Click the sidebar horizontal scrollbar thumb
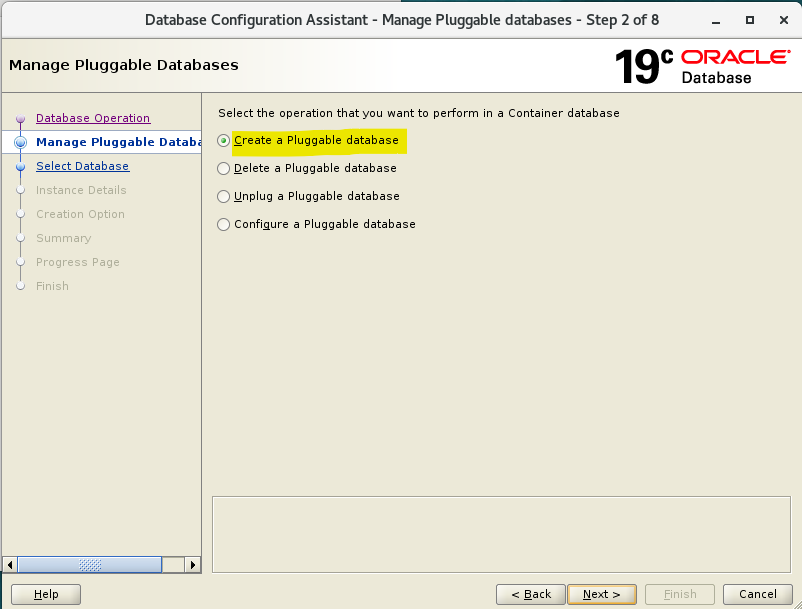 (90, 565)
